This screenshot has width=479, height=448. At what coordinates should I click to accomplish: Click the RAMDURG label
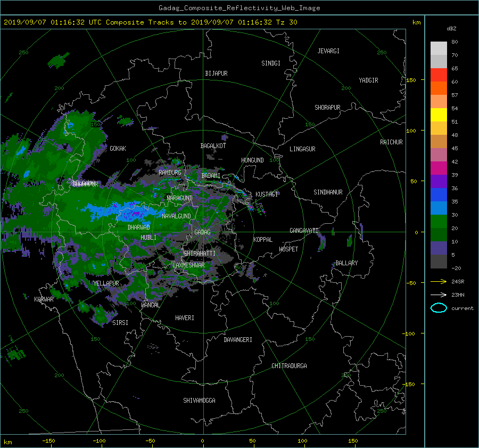[x=170, y=173]
